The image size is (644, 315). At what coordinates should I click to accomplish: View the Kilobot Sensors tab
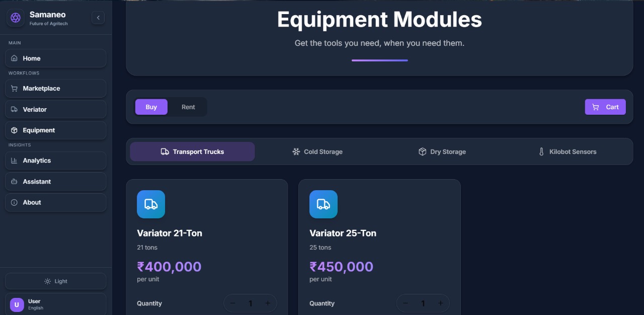pos(567,151)
